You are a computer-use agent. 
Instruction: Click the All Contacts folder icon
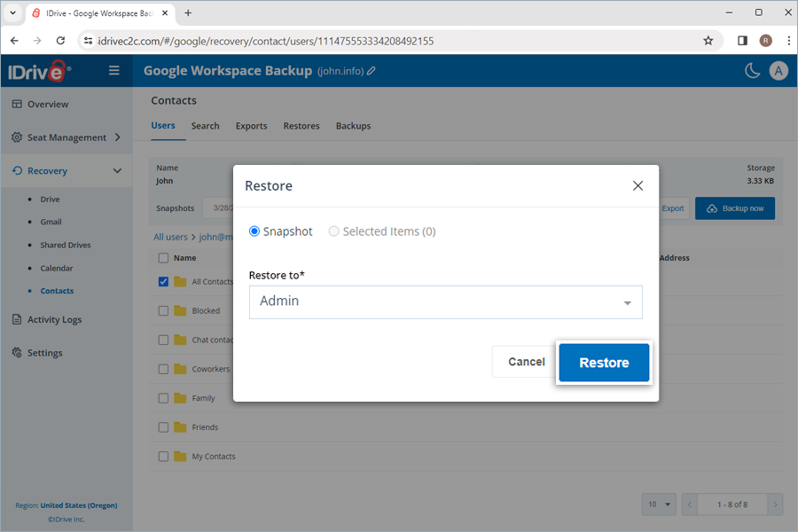(180, 282)
